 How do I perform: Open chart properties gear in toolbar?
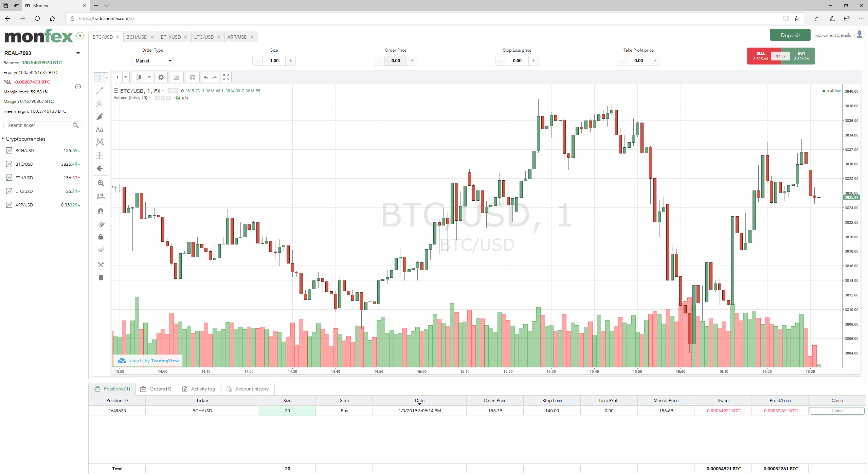(x=161, y=77)
